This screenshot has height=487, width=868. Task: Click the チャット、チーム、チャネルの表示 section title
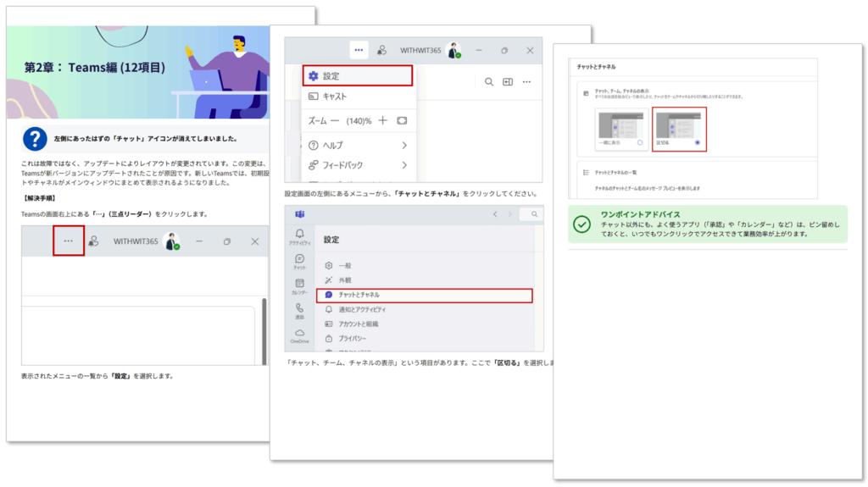point(621,91)
